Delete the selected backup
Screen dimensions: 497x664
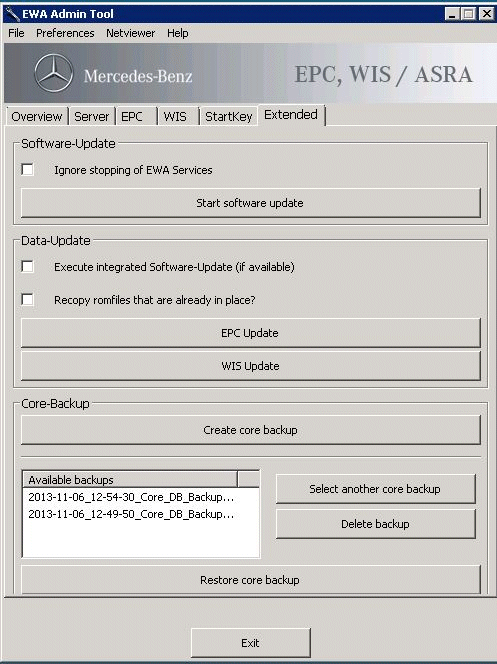coord(376,524)
